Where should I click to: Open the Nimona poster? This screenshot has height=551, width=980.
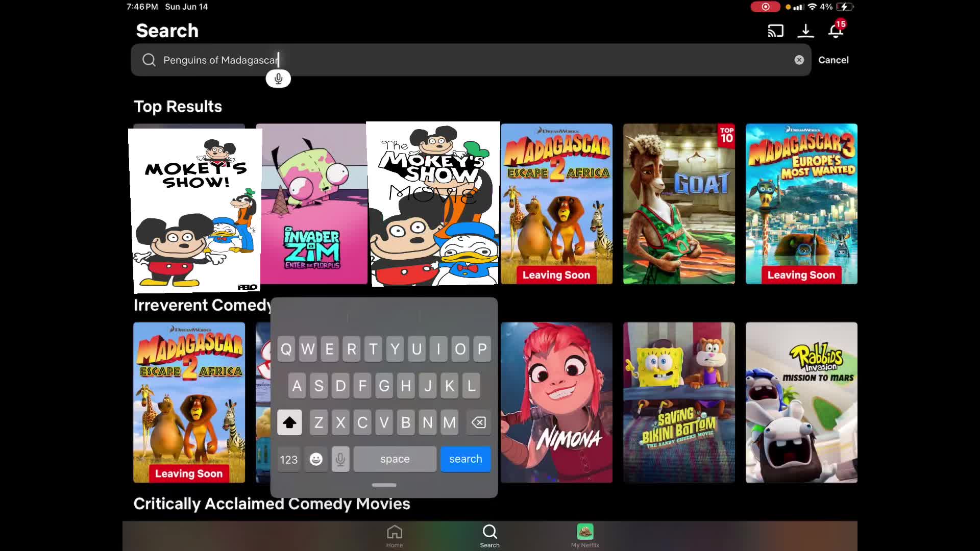[556, 403]
